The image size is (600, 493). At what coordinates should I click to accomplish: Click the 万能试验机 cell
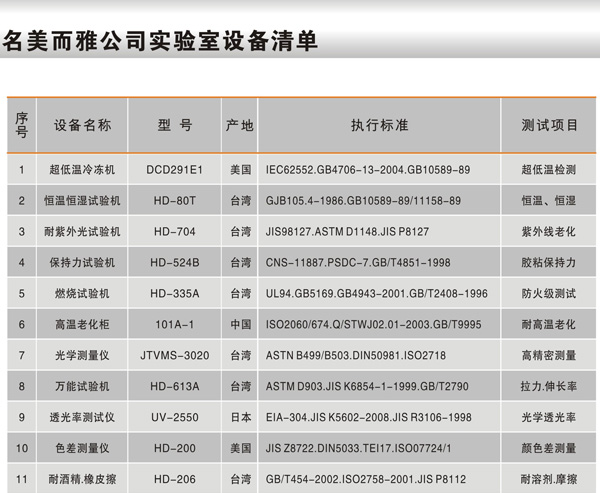tap(82, 387)
